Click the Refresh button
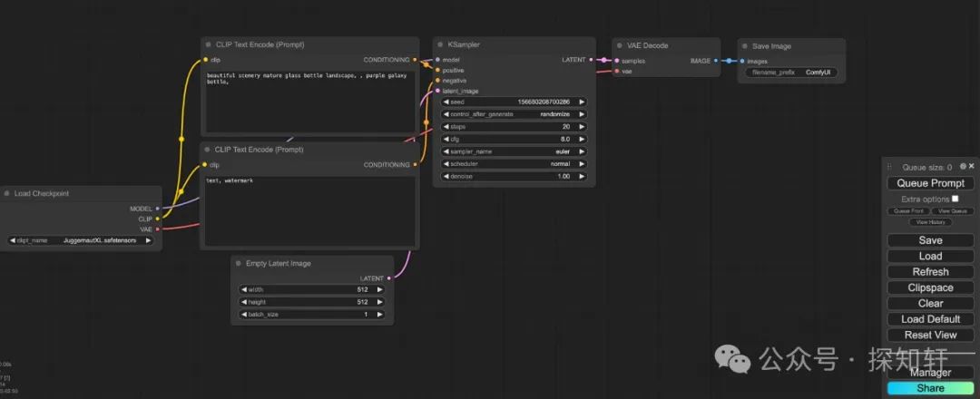Viewport: 980px width, 399px height. 930,272
